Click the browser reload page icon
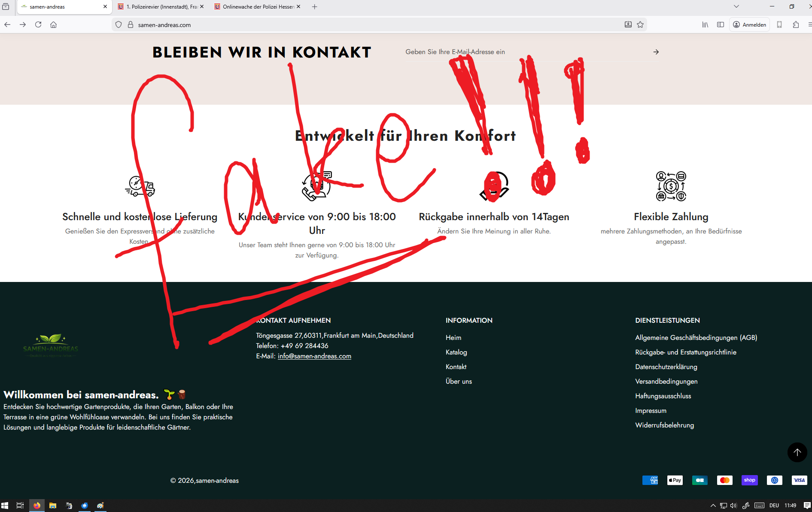 [38, 24]
